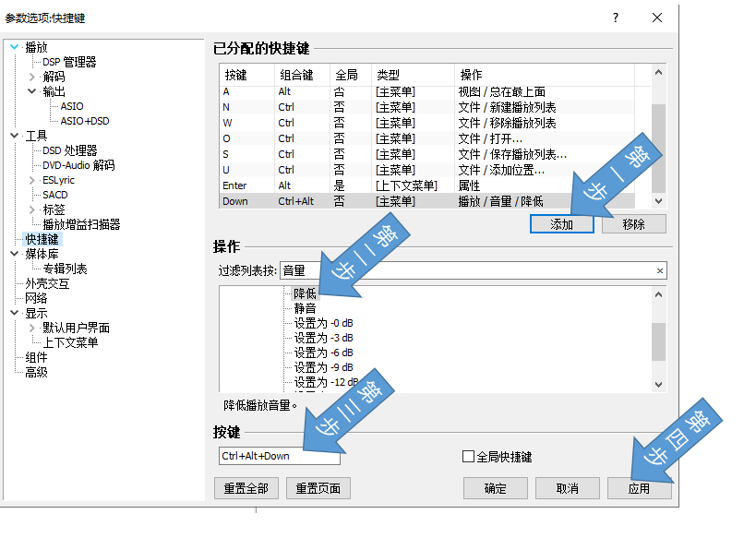This screenshot has width=756, height=538.
Task: Expand the ESLyric tree node
Action: [32, 181]
